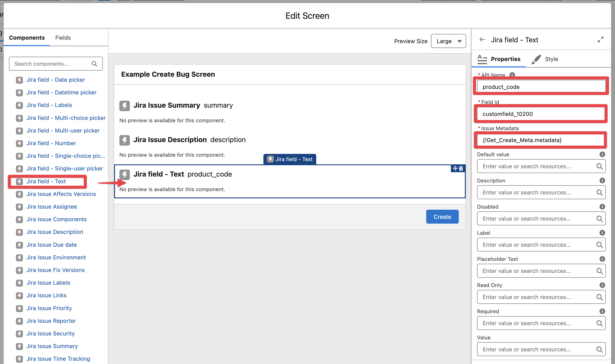This screenshot has height=364, width=615.
Task: Switch to the Fields tab
Action: (x=63, y=38)
